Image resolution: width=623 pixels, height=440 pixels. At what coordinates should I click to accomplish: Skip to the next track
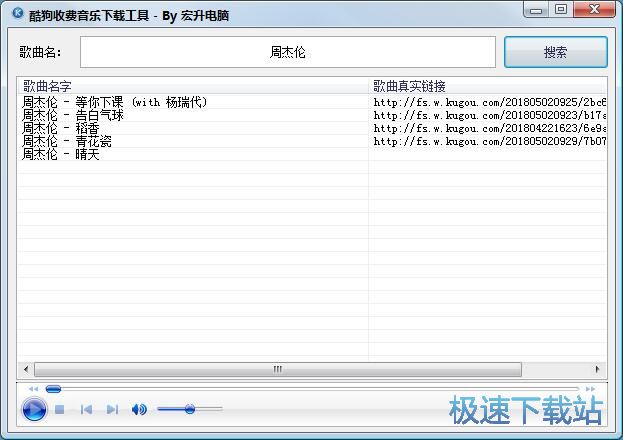[112, 409]
